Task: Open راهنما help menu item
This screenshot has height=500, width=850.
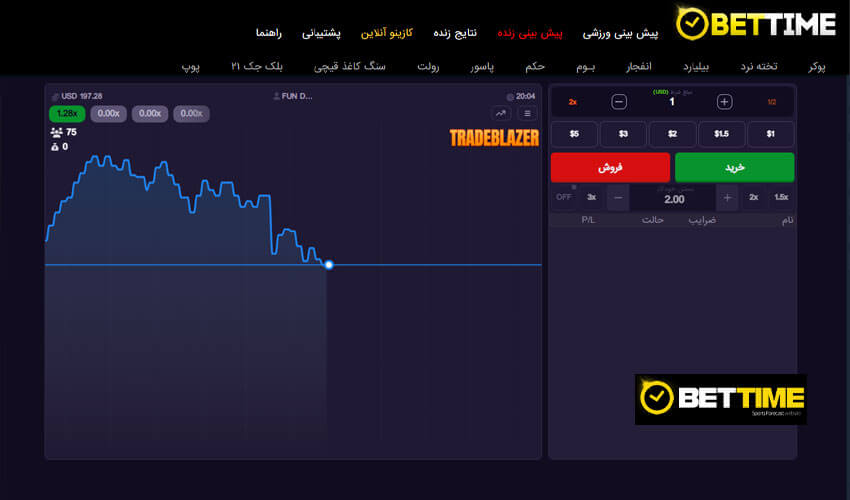Action: 269,33
